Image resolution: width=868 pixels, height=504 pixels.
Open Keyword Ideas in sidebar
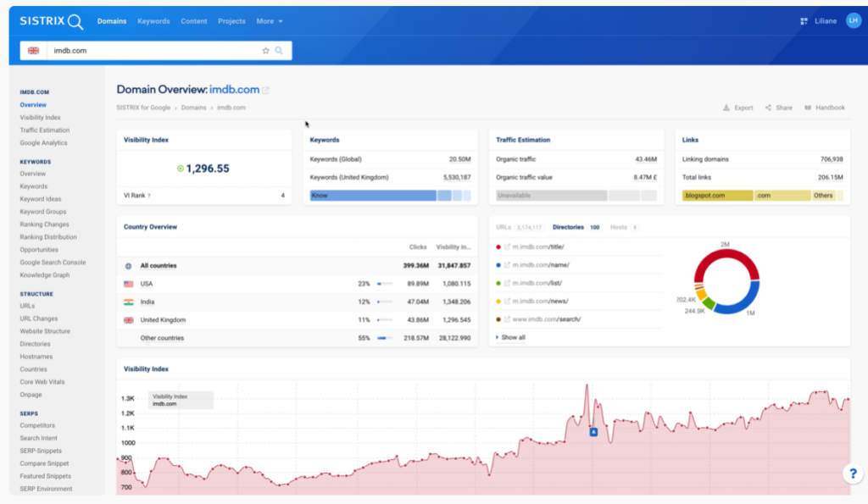(41, 199)
